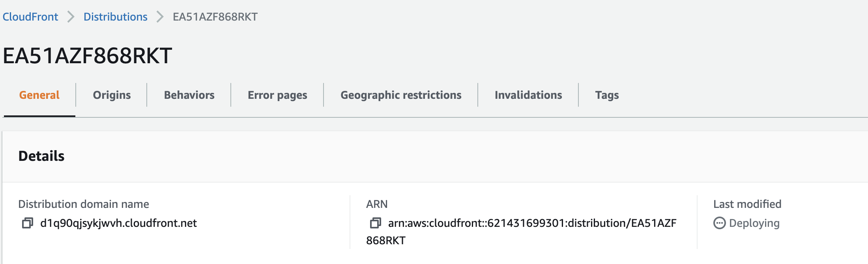The height and width of the screenshot is (264, 868).
Task: Click the EA51AZF868RKT page title
Action: point(87,55)
